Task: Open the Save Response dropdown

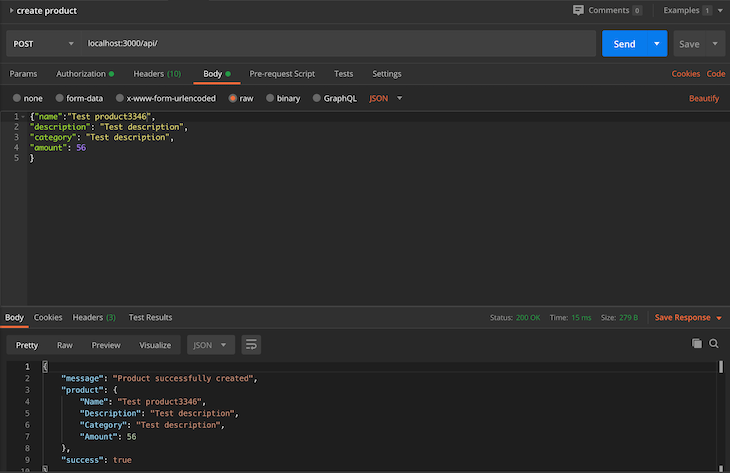Action: coord(688,318)
